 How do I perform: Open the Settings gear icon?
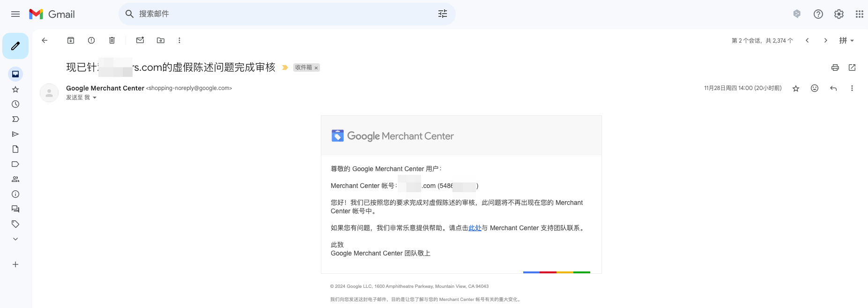pyautogui.click(x=839, y=14)
